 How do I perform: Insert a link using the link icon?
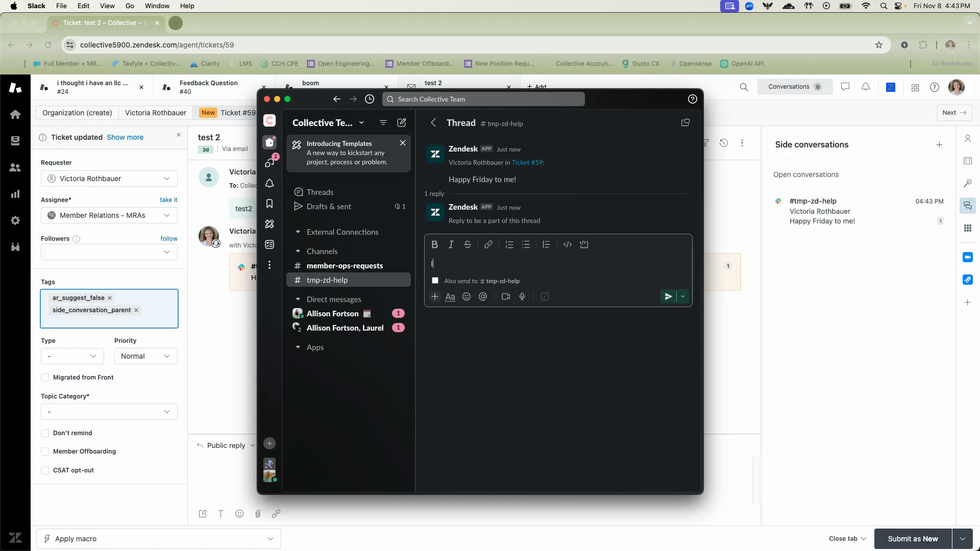[488, 244]
